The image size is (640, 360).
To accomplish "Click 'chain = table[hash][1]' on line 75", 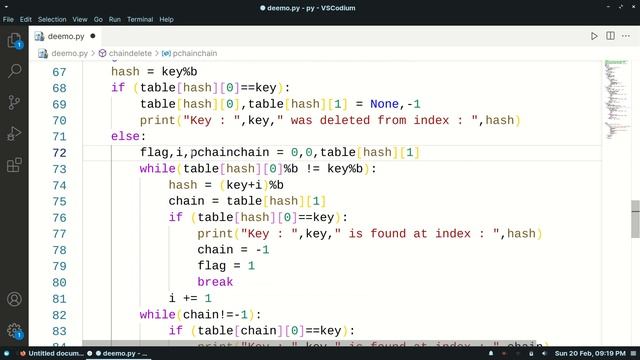I will pyautogui.click(x=247, y=201).
